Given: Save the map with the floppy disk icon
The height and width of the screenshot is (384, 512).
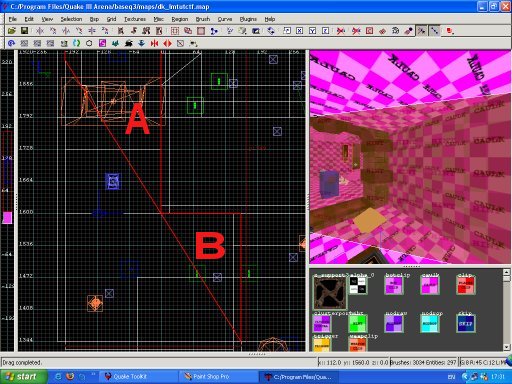Looking at the screenshot, I should pyautogui.click(x=24, y=31).
